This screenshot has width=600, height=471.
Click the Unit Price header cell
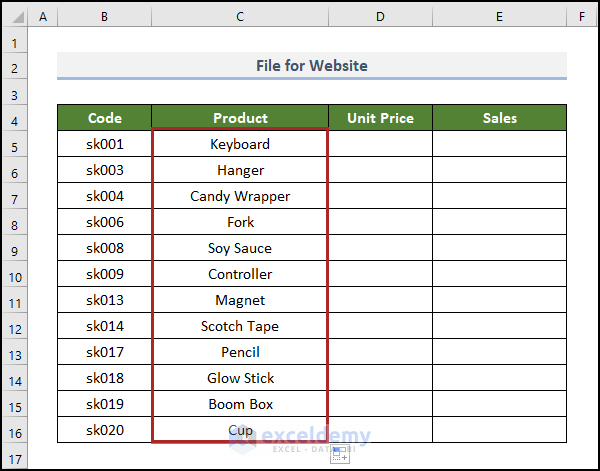380,118
